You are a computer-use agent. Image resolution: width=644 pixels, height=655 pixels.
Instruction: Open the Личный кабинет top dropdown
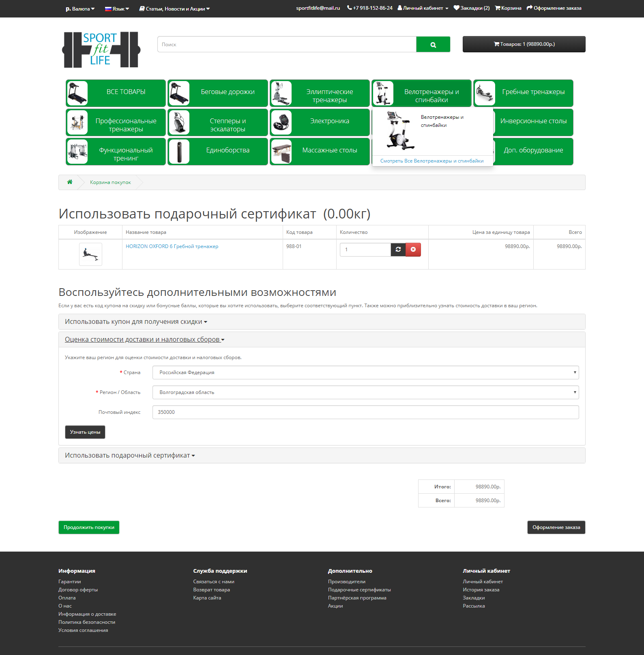click(x=423, y=8)
